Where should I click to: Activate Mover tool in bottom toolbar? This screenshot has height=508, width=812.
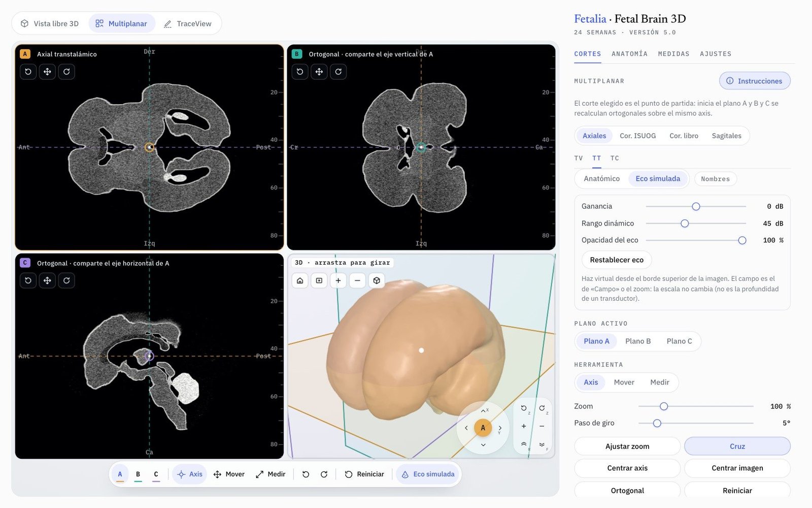[229, 474]
